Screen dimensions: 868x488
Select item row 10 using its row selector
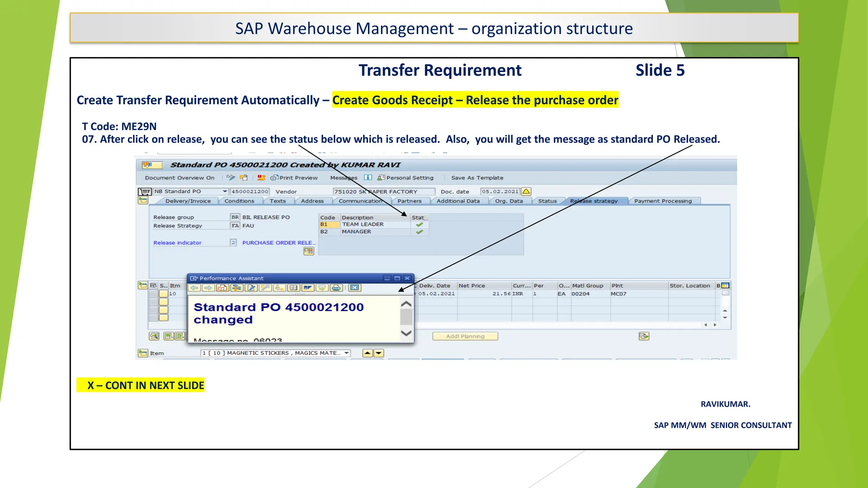[x=153, y=294]
